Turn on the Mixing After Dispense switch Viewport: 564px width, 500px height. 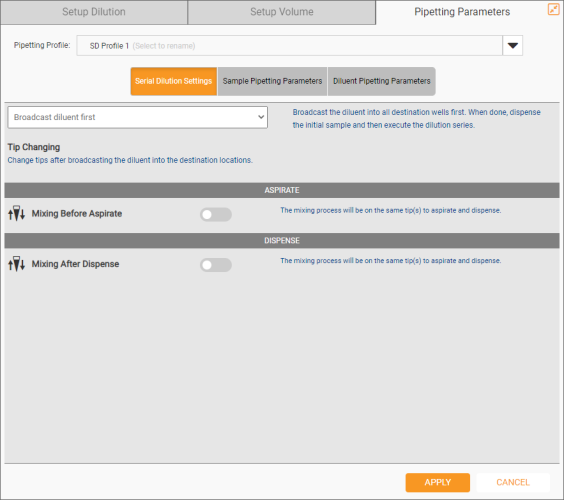click(216, 265)
